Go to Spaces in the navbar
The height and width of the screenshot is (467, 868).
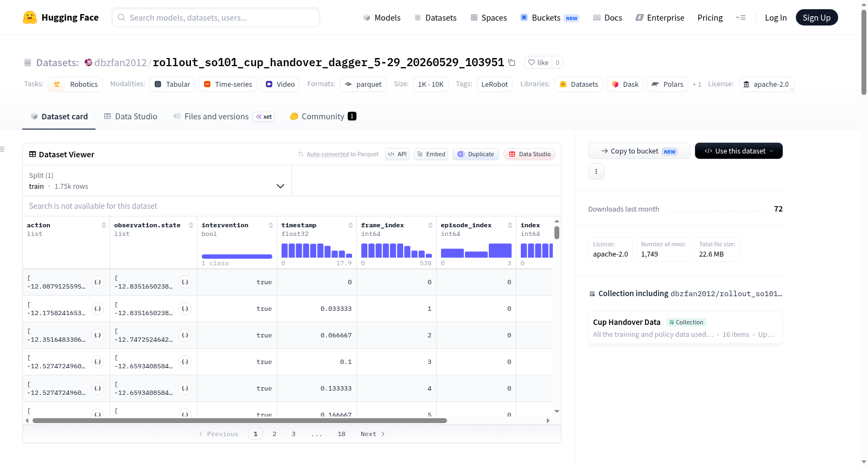(489, 17)
